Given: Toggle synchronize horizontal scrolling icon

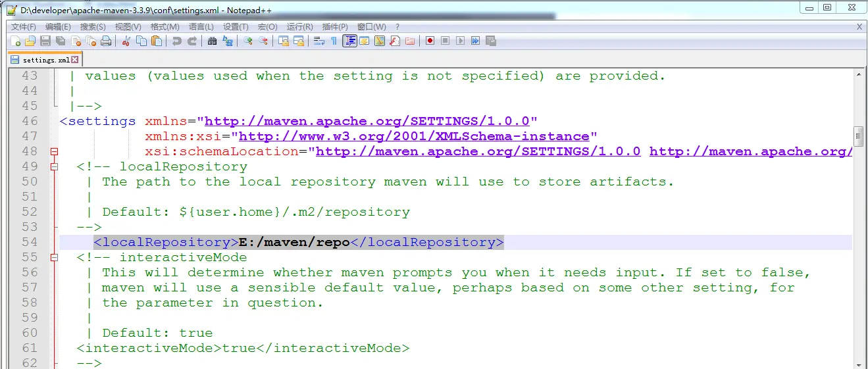Looking at the screenshot, I should click(x=299, y=41).
